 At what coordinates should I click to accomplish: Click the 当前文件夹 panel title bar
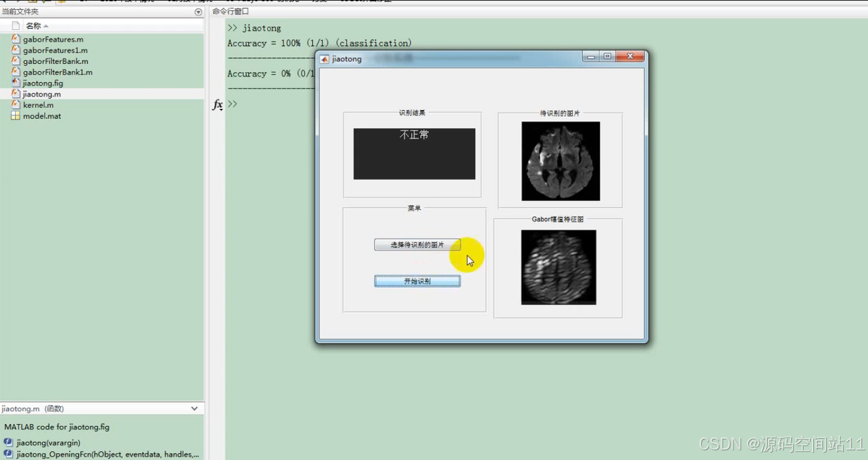click(21, 11)
